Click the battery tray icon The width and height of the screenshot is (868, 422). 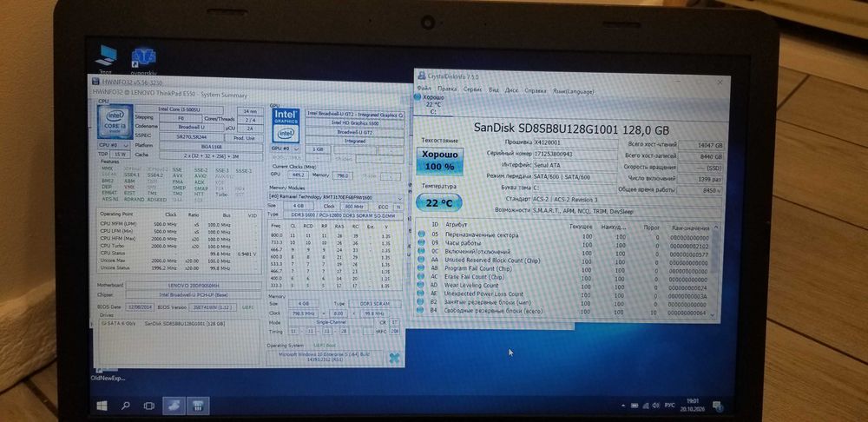635,406
